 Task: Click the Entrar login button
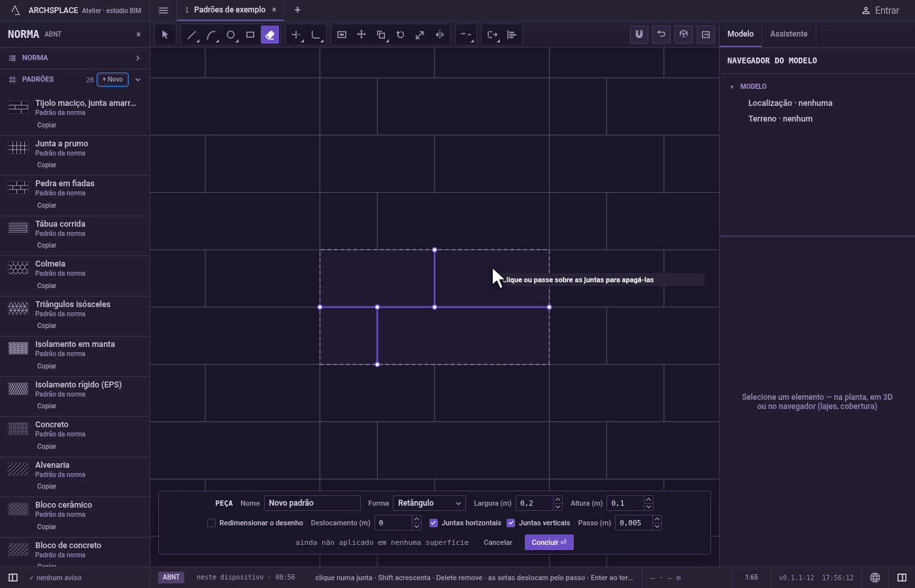click(x=880, y=10)
